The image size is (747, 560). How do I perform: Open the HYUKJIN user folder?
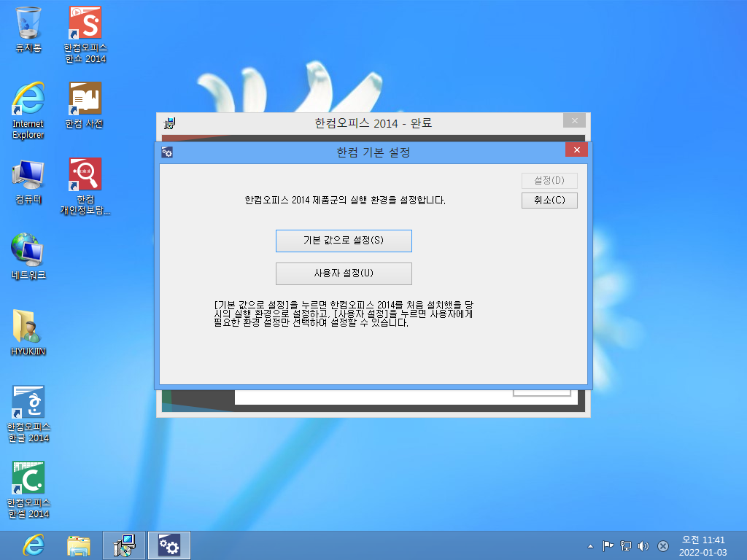click(28, 332)
